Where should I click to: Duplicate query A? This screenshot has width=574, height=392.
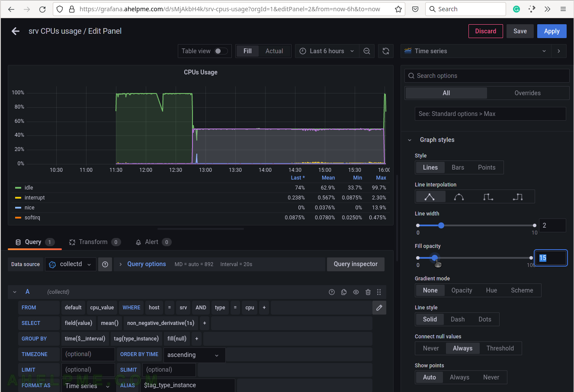coord(344,292)
